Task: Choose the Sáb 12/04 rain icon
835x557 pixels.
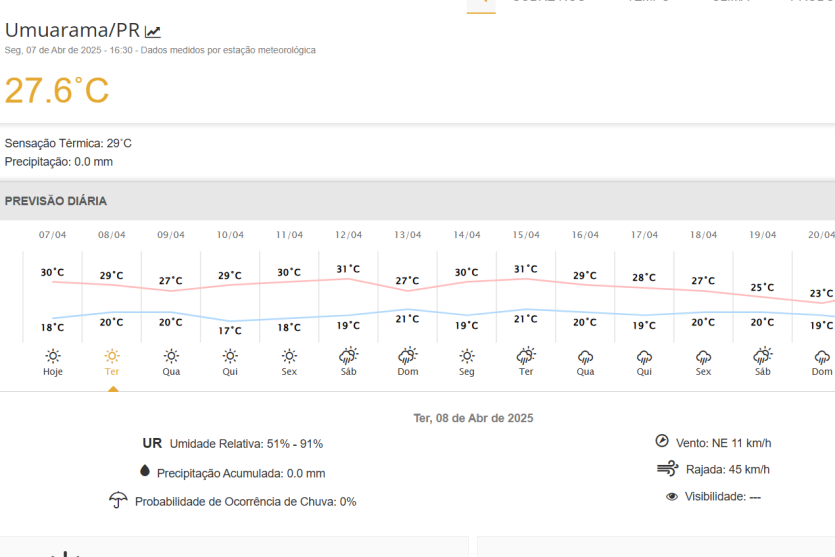Action: (348, 355)
